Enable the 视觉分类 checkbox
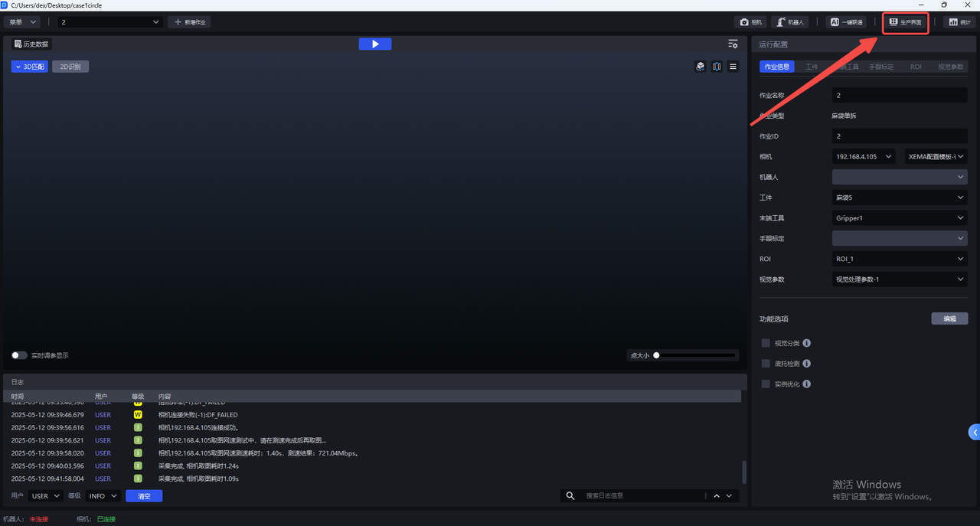Screen dimensions: 980x526 766,344
